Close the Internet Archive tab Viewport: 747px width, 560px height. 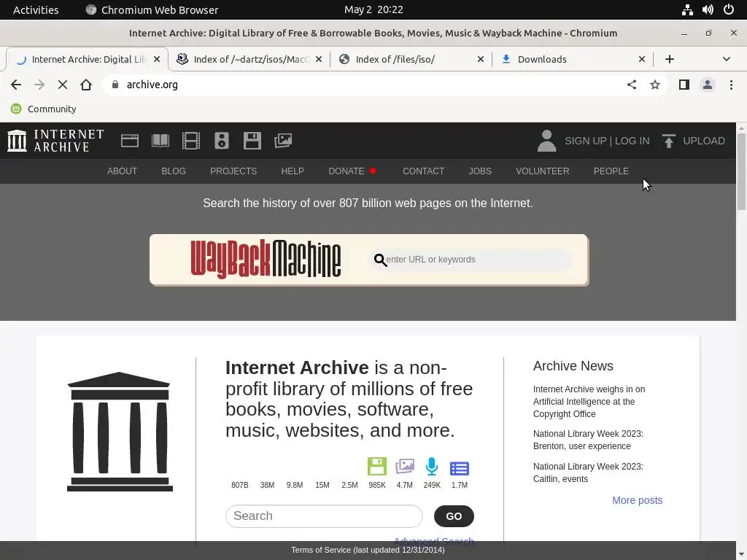point(157,59)
